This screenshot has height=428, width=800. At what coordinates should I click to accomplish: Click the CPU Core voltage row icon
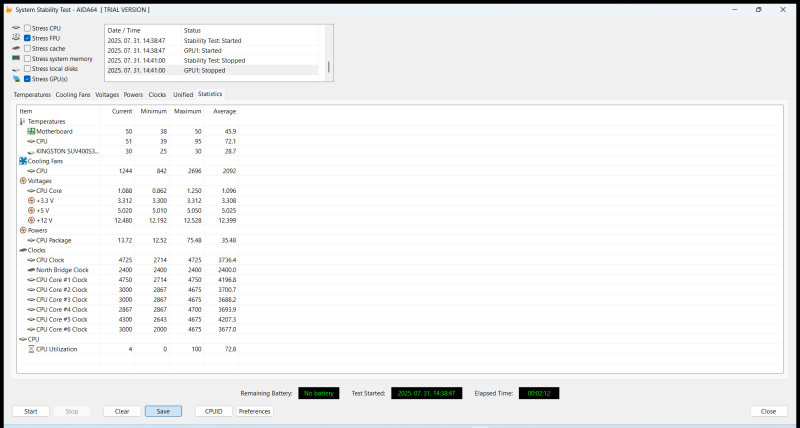[x=31, y=191]
